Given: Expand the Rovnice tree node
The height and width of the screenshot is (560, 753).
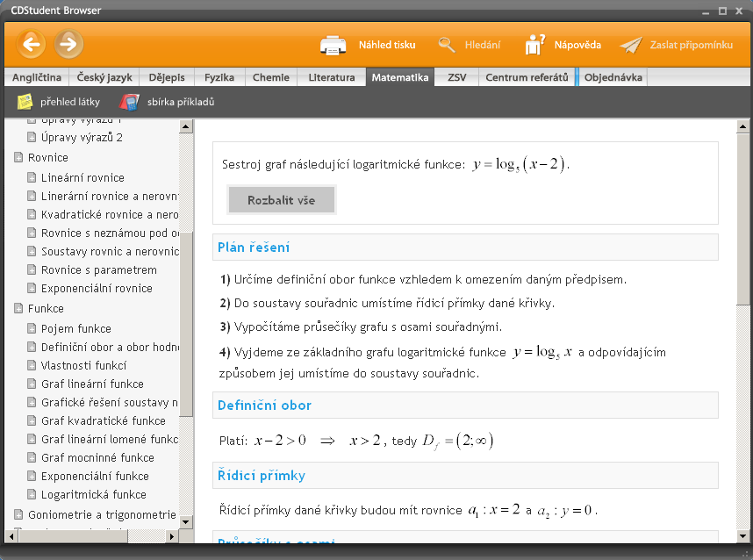Looking at the screenshot, I should point(18,157).
